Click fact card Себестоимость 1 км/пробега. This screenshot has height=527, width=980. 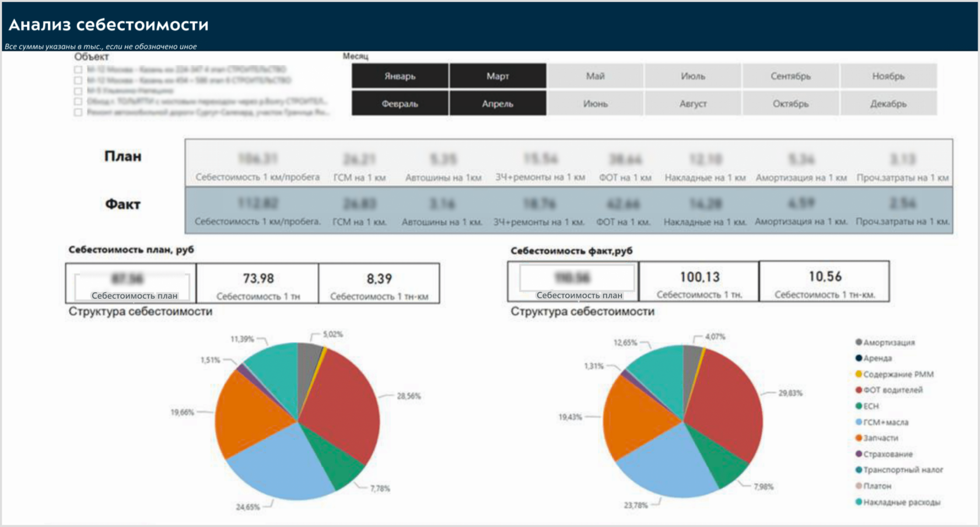click(x=257, y=210)
